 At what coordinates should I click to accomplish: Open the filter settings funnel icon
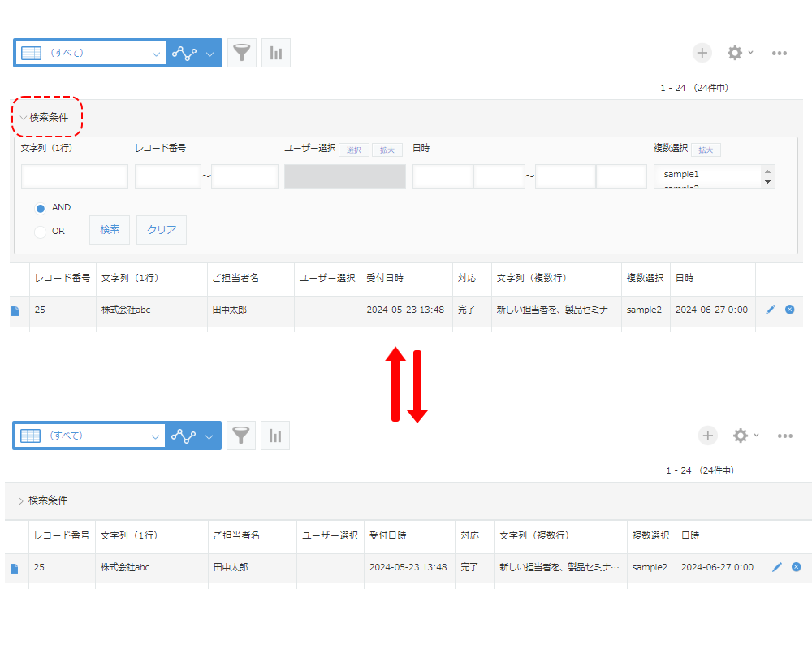pos(241,52)
